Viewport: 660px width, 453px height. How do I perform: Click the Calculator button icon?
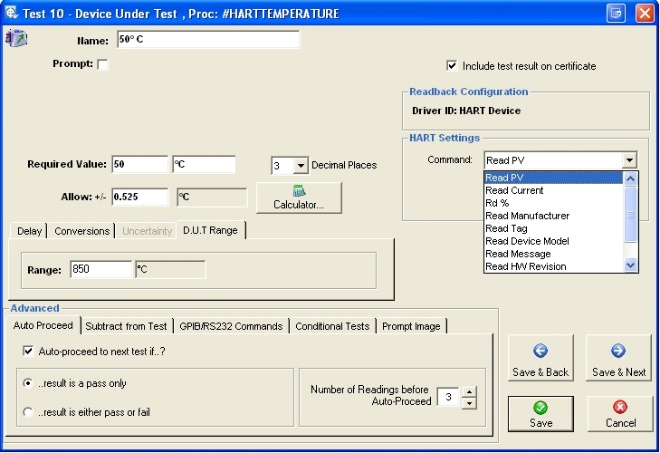(297, 191)
